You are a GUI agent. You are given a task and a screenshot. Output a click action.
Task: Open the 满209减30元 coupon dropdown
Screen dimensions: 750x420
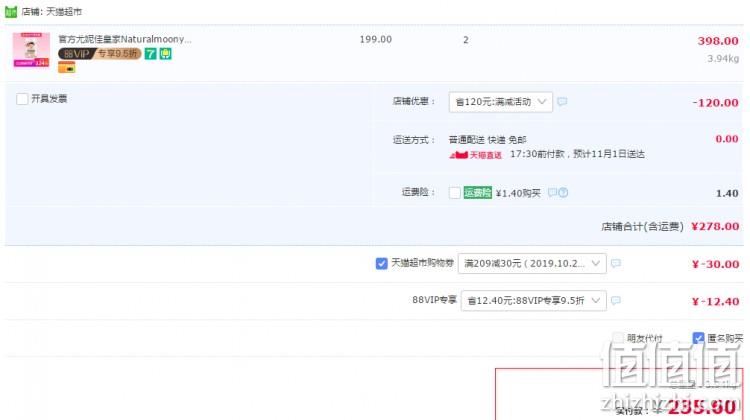(532, 264)
